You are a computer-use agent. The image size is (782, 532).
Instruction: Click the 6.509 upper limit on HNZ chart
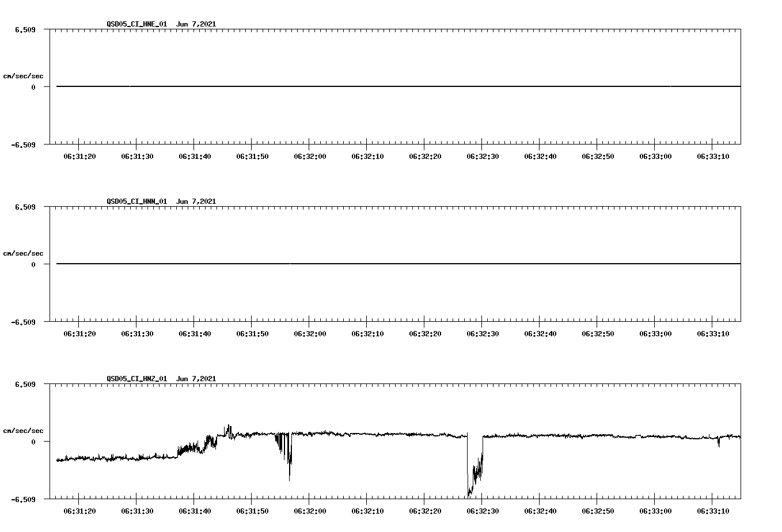pyautogui.click(x=25, y=384)
